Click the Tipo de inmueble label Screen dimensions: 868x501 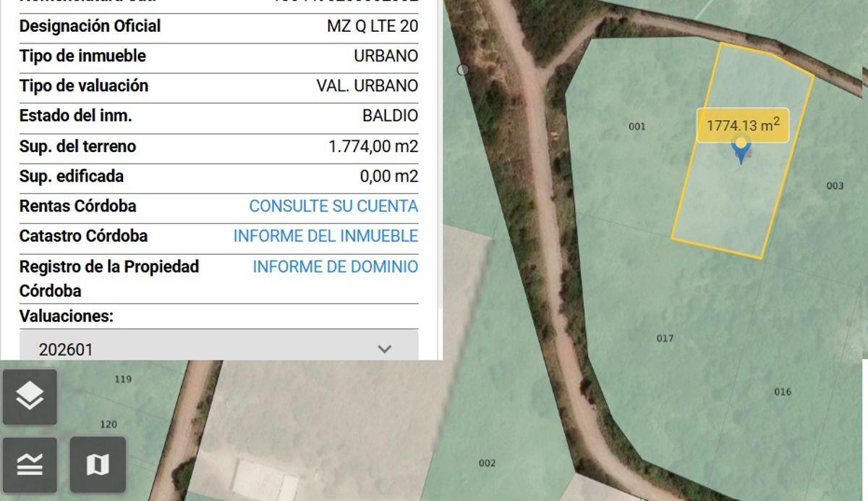(82, 56)
